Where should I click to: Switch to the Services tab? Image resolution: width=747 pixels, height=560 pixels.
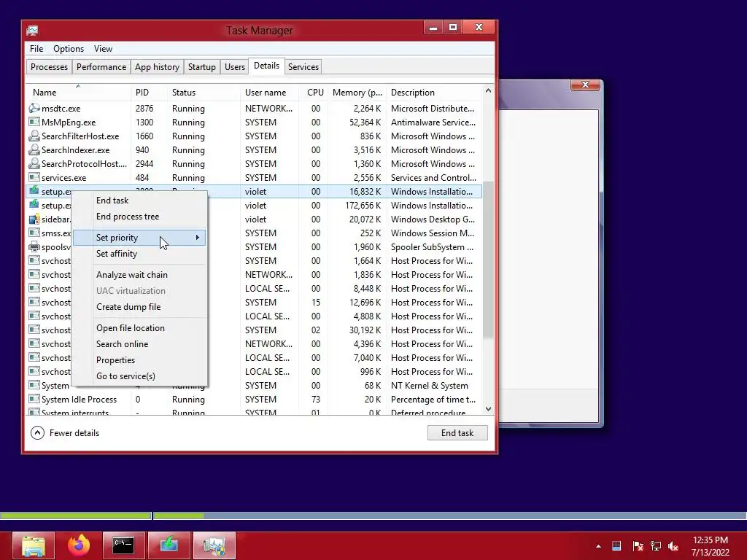[303, 66]
